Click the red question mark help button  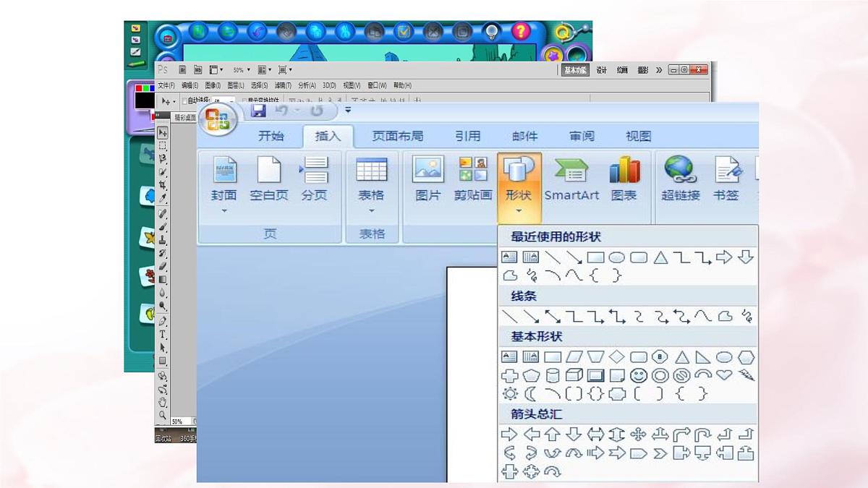click(521, 31)
